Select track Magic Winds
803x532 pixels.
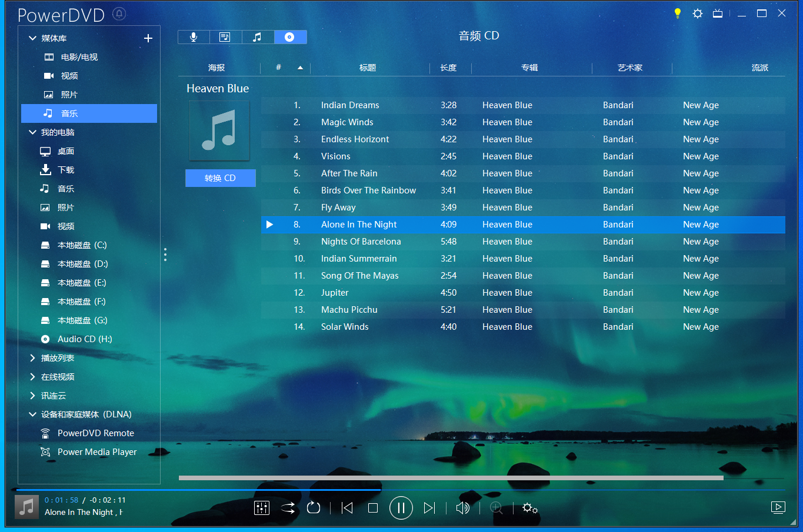pos(523,122)
